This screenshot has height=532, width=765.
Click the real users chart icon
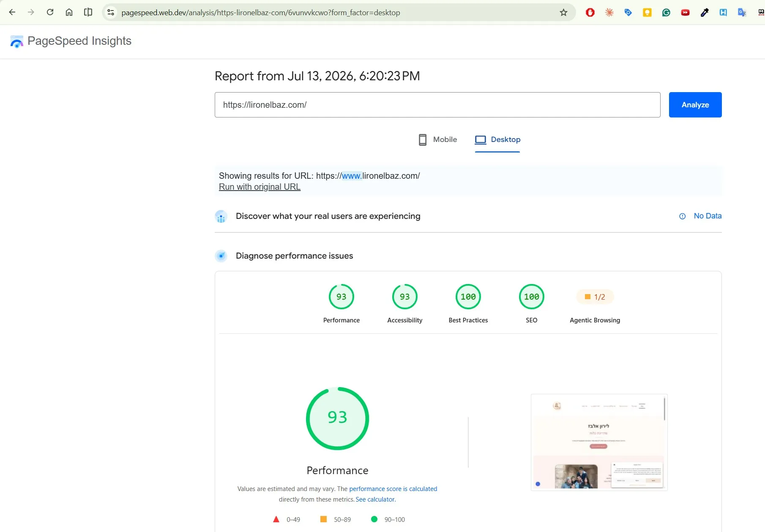point(221,216)
